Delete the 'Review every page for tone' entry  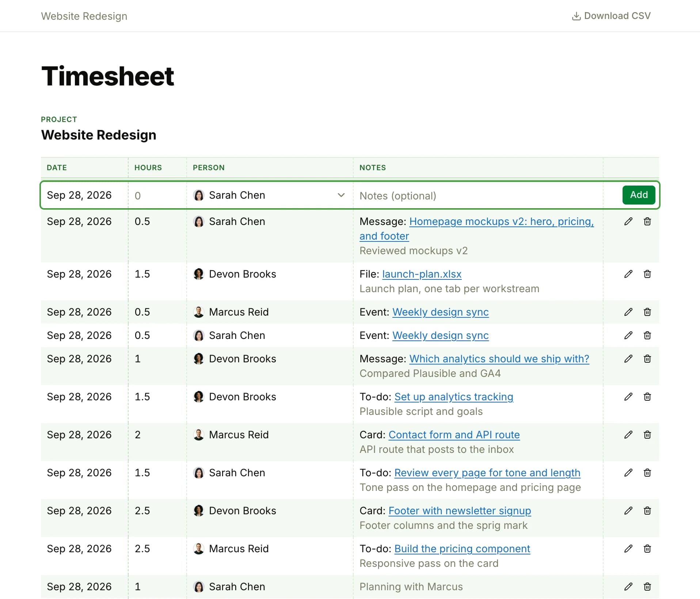pyautogui.click(x=647, y=473)
